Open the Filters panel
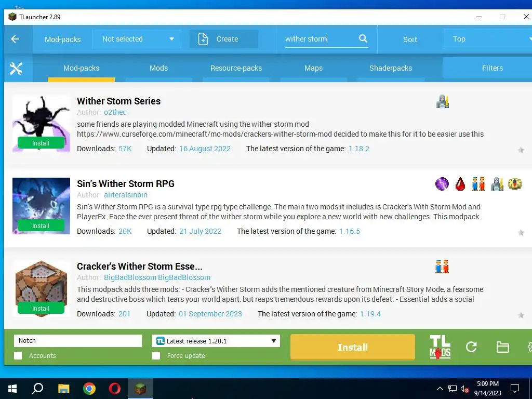 coord(487,68)
